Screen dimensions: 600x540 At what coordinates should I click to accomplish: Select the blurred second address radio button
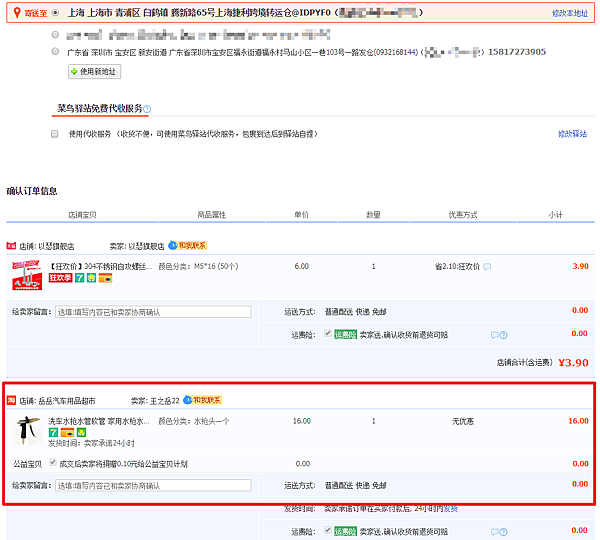pyautogui.click(x=55, y=35)
